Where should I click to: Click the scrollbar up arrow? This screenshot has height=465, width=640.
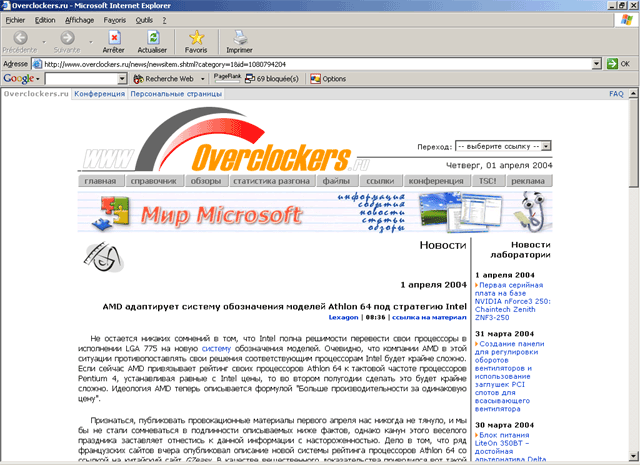pyautogui.click(x=633, y=93)
